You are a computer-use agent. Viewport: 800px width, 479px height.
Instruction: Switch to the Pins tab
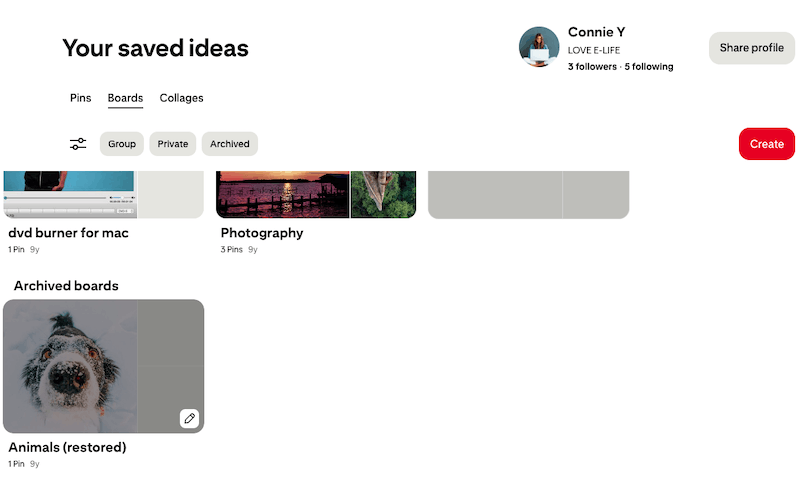(81, 98)
